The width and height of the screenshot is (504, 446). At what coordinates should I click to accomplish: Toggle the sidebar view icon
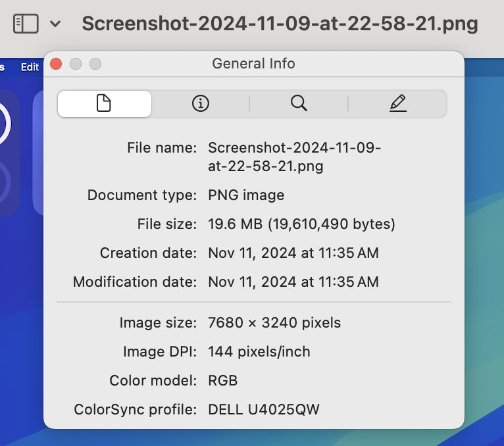point(26,24)
